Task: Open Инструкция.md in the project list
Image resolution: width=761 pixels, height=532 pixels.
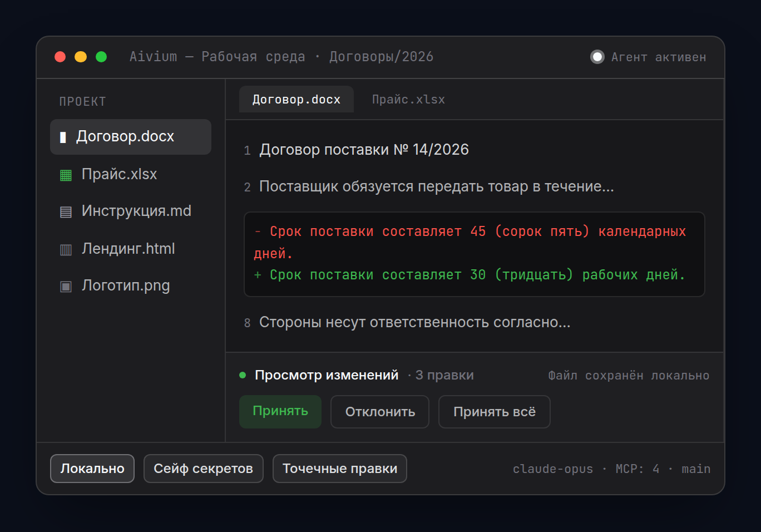Action: tap(131, 211)
